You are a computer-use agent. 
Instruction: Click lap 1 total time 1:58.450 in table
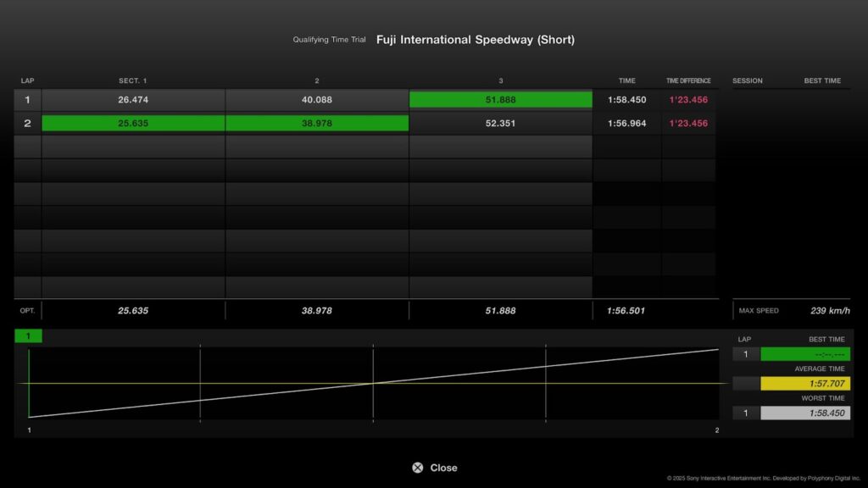click(x=626, y=100)
